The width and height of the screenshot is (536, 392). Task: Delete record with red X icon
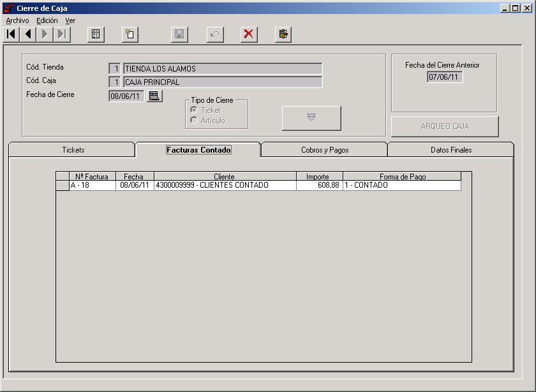249,34
